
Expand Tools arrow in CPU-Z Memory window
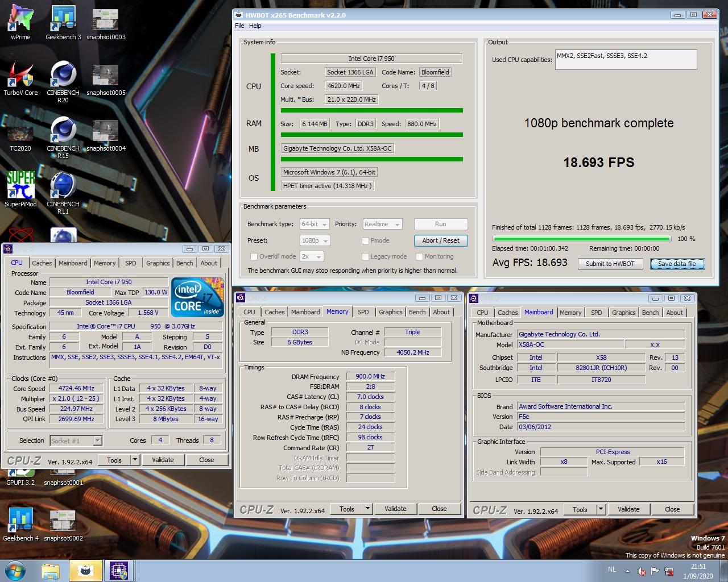[367, 509]
